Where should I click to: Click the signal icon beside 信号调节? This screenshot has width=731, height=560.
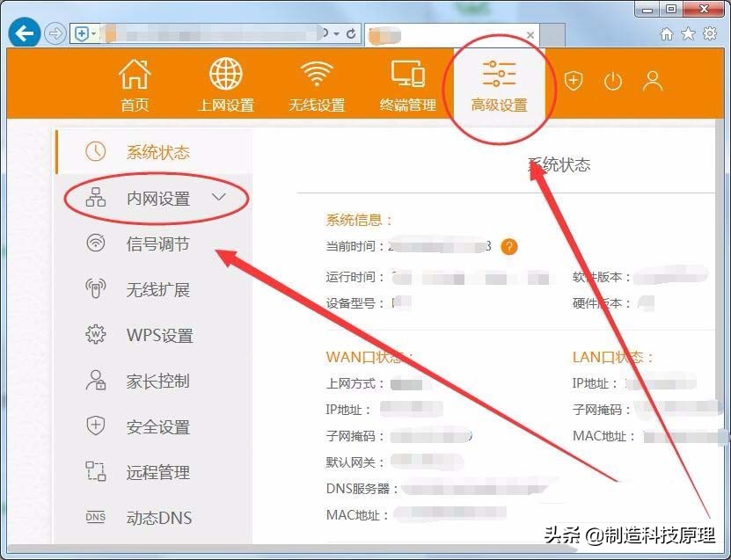[x=96, y=243]
